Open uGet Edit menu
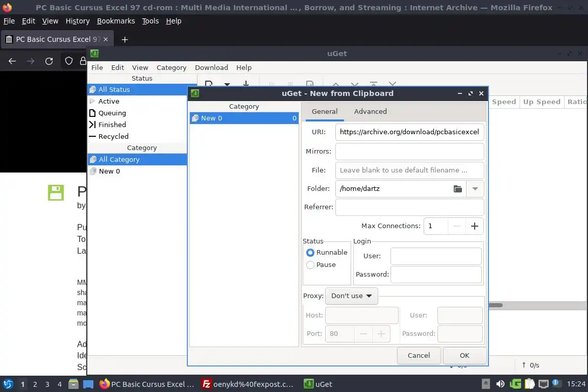The width and height of the screenshot is (588, 392). click(117, 67)
